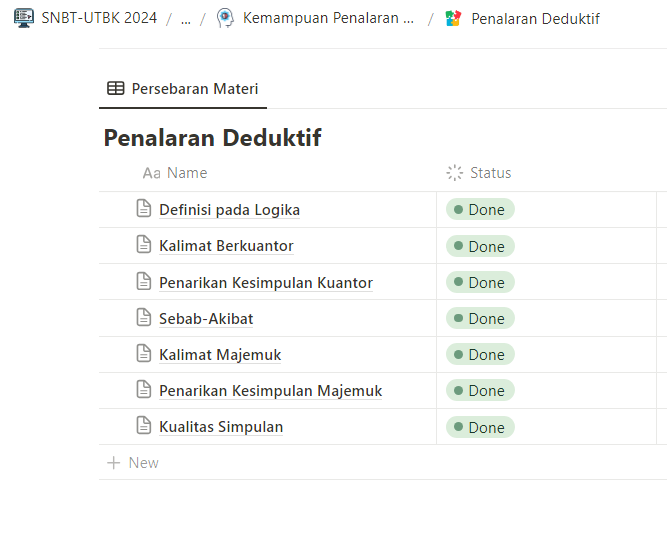Image resolution: width=667 pixels, height=533 pixels.
Task: Open Kemampuan Penalaran breadcrumb link
Action: (x=328, y=18)
